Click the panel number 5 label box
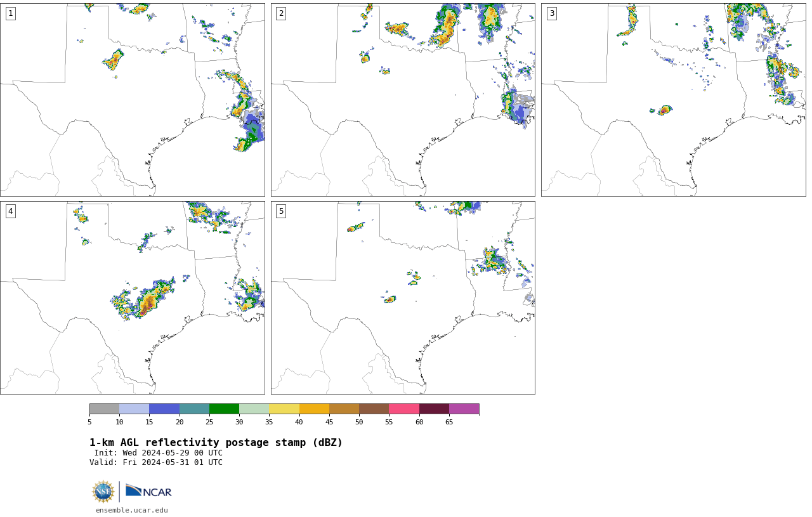Screen dimensions: 812x517 281,211
